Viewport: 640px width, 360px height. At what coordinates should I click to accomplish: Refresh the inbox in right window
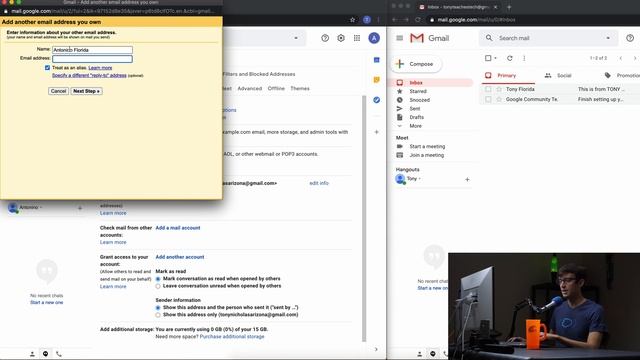tap(509, 58)
